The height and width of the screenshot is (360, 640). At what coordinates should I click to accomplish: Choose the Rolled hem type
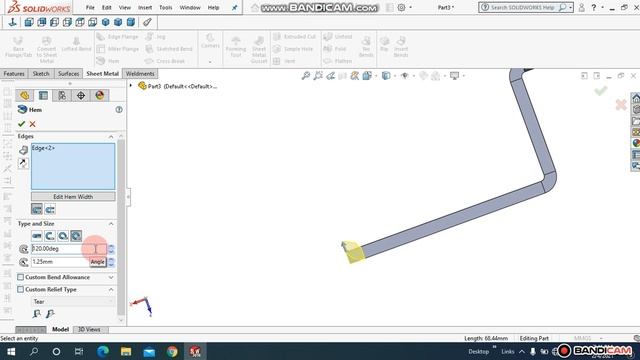[x=76, y=236]
